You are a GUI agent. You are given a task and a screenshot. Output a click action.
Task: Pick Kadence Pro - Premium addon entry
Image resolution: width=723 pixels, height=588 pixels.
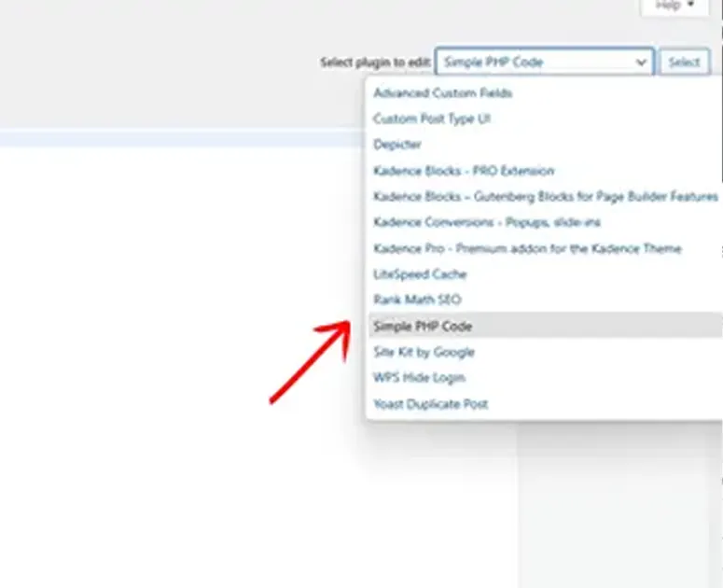tap(527, 248)
